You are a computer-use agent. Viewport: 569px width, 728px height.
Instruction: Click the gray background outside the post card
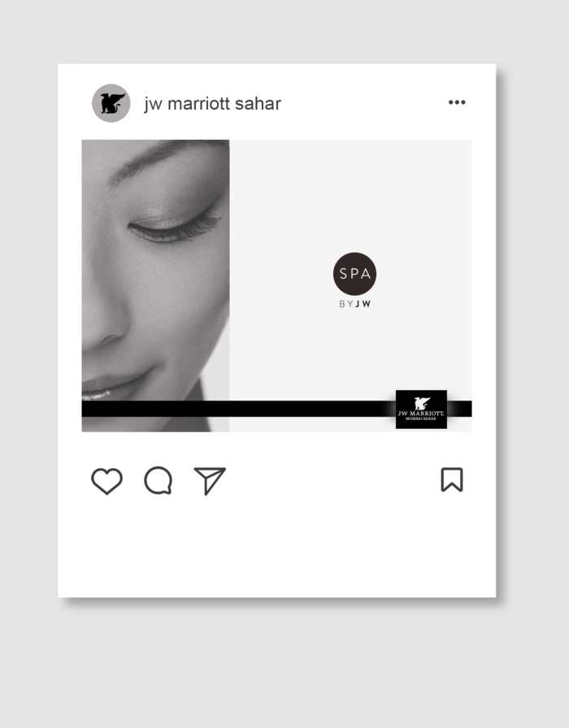[284, 664]
